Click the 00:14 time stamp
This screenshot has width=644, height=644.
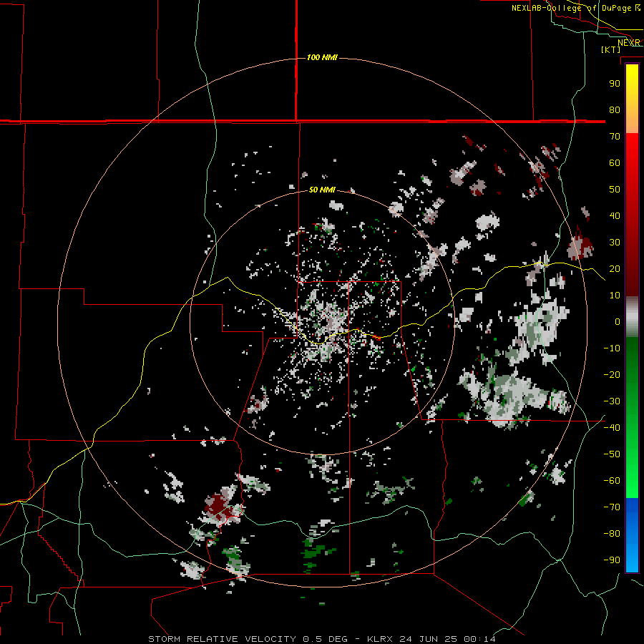tap(479, 639)
